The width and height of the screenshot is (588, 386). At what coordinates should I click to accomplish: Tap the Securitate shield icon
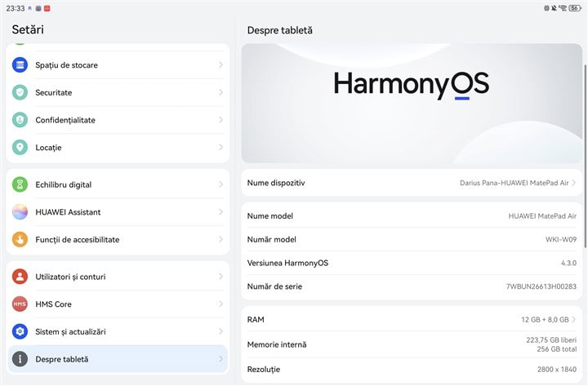tap(20, 92)
